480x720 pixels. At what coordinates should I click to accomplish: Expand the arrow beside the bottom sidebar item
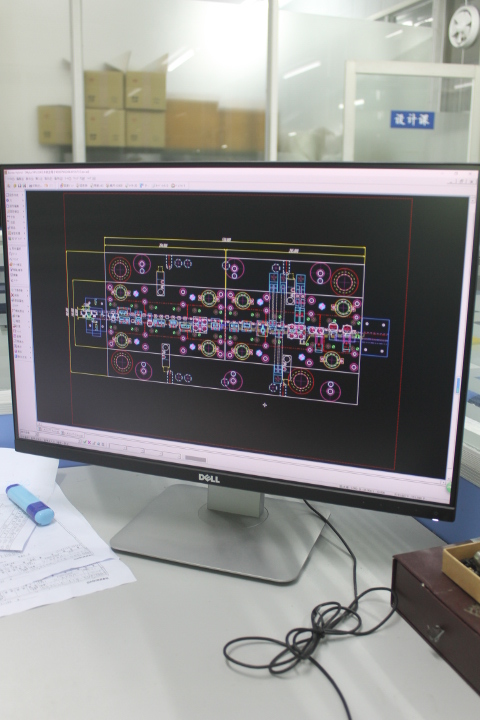(30, 357)
